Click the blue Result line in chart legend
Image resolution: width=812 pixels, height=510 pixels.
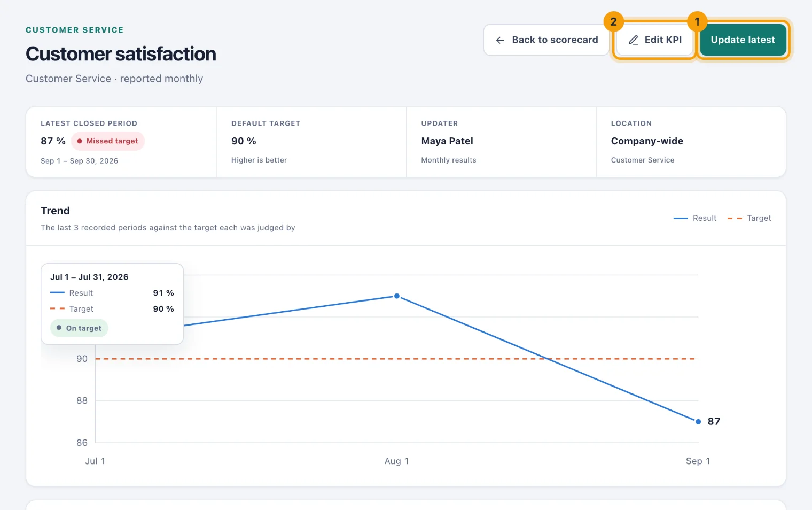pyautogui.click(x=681, y=218)
